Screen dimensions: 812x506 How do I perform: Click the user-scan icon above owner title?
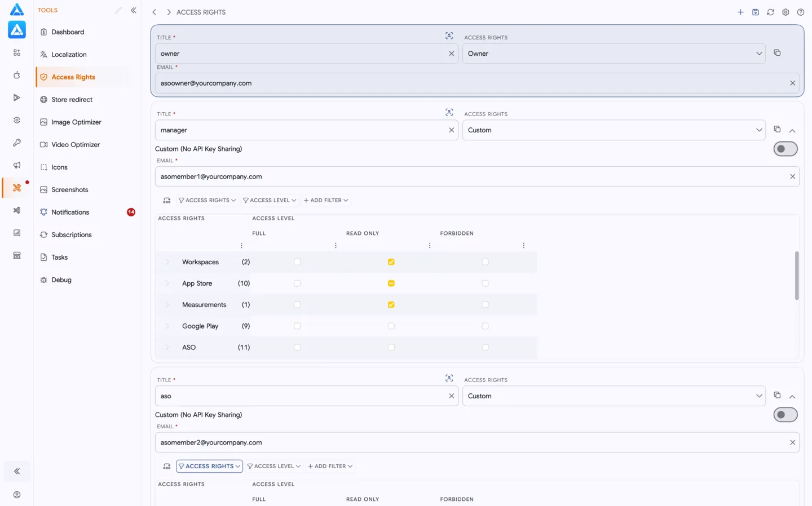click(449, 35)
